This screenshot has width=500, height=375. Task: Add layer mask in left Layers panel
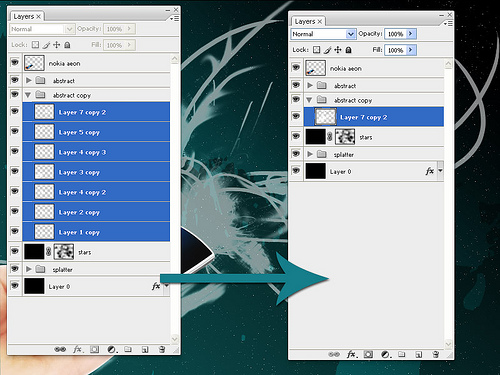point(95,349)
